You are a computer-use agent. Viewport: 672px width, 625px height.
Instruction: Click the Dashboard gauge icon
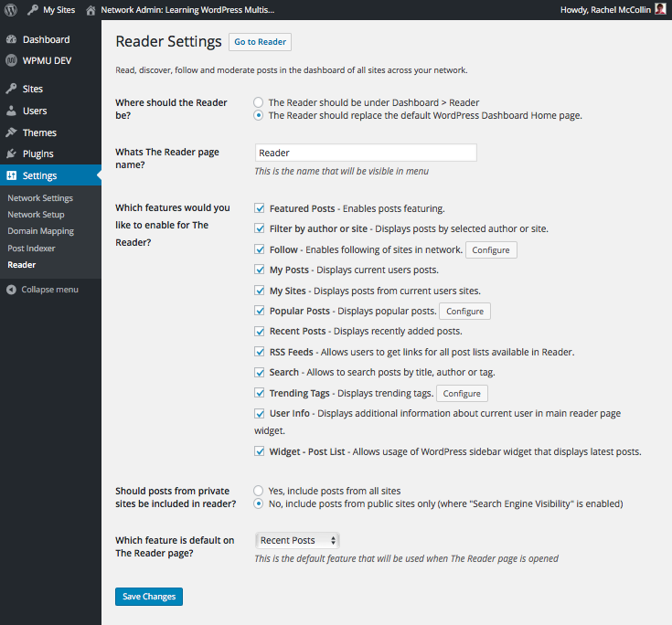click(12, 39)
